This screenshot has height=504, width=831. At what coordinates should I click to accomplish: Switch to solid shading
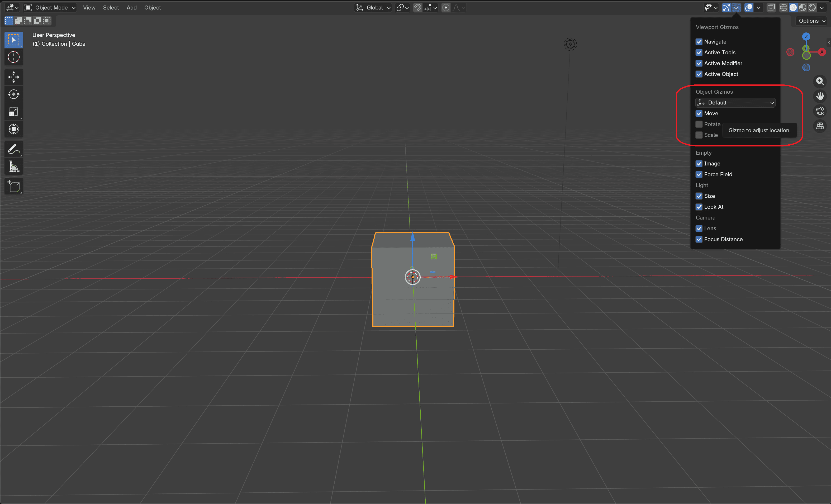tap(793, 7)
